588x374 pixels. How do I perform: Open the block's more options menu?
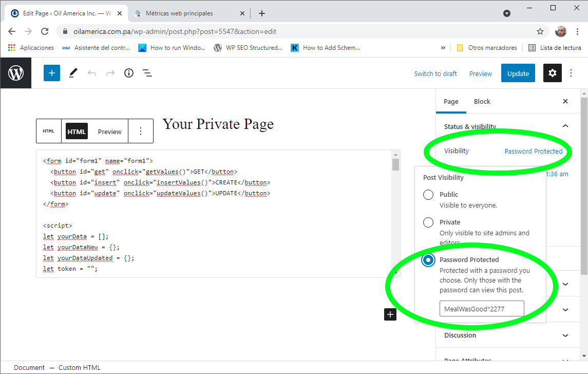point(141,131)
